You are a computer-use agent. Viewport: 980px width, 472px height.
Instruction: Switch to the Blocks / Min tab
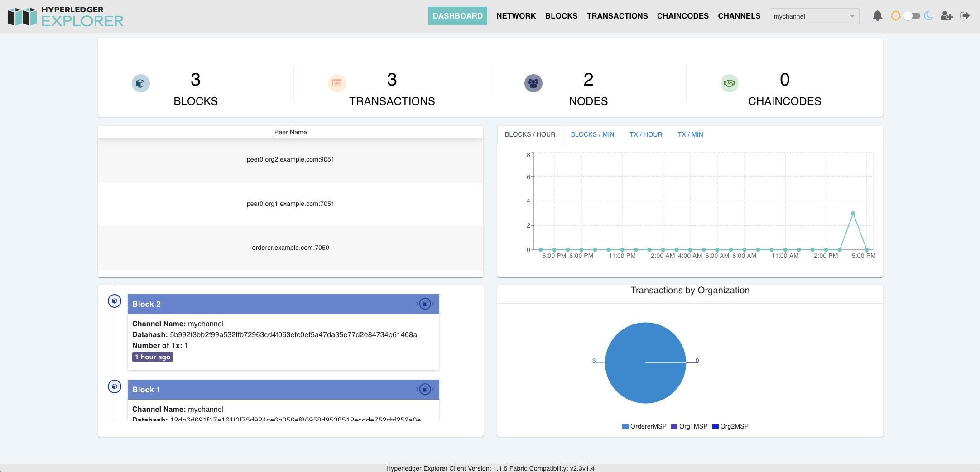[x=592, y=134]
